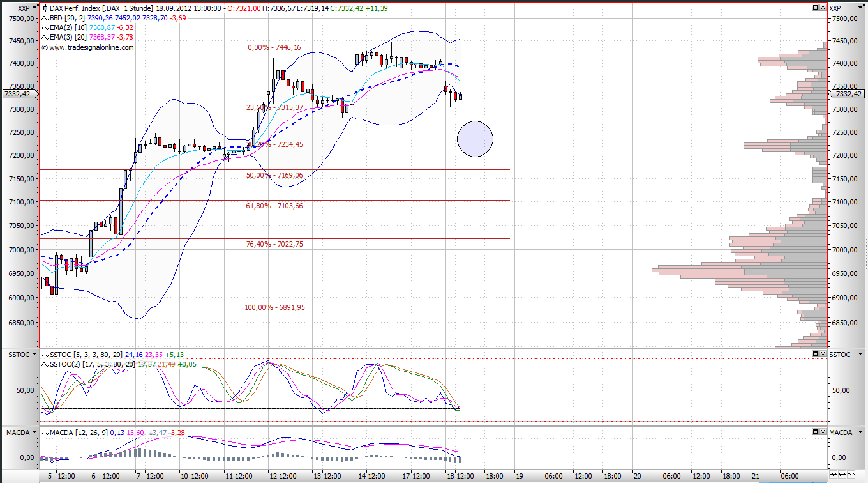Select the 61,80% Fibonacci retracement line label
The width and height of the screenshot is (868, 483).
[274, 206]
